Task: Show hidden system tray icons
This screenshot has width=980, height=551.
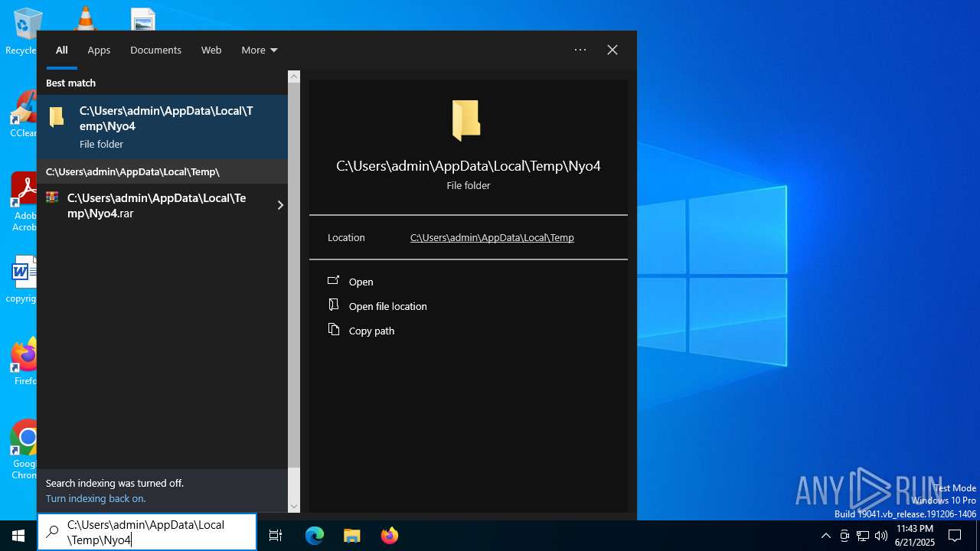Action: 825,536
